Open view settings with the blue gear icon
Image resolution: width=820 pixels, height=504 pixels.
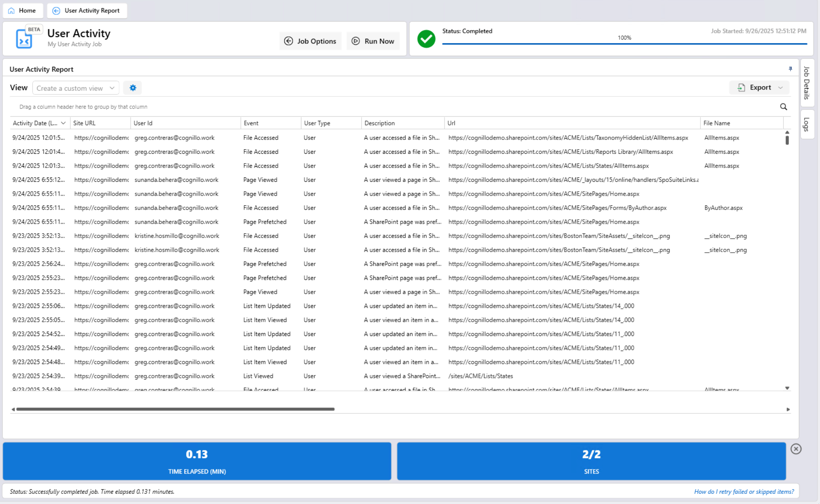coord(133,88)
